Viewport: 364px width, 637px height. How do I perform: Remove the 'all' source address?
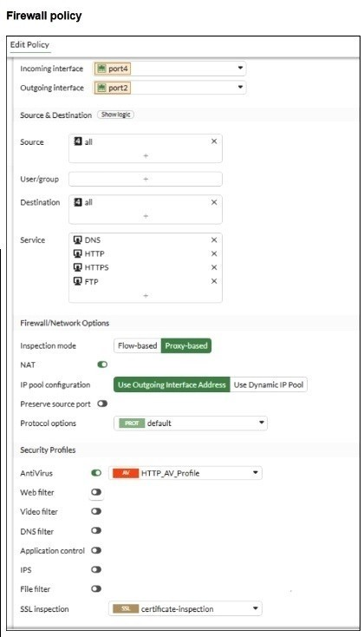(x=214, y=141)
